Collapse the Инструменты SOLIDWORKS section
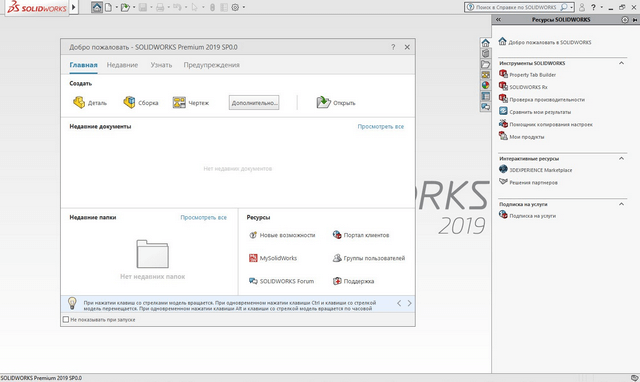This screenshot has height=382, width=640. pos(621,63)
